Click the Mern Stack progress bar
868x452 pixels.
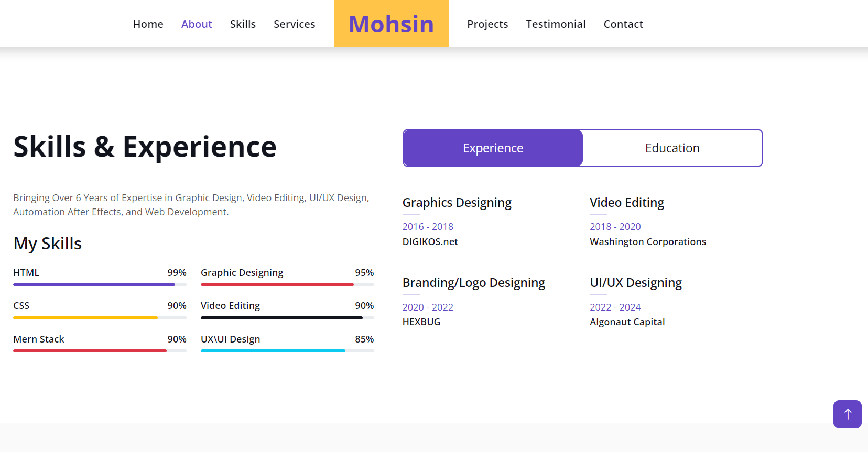[x=100, y=351]
